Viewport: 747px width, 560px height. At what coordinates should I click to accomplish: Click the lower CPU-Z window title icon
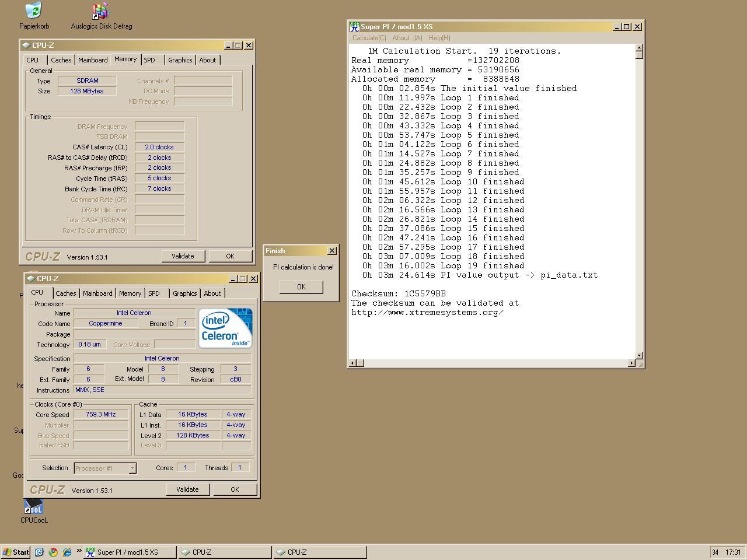pos(31,279)
